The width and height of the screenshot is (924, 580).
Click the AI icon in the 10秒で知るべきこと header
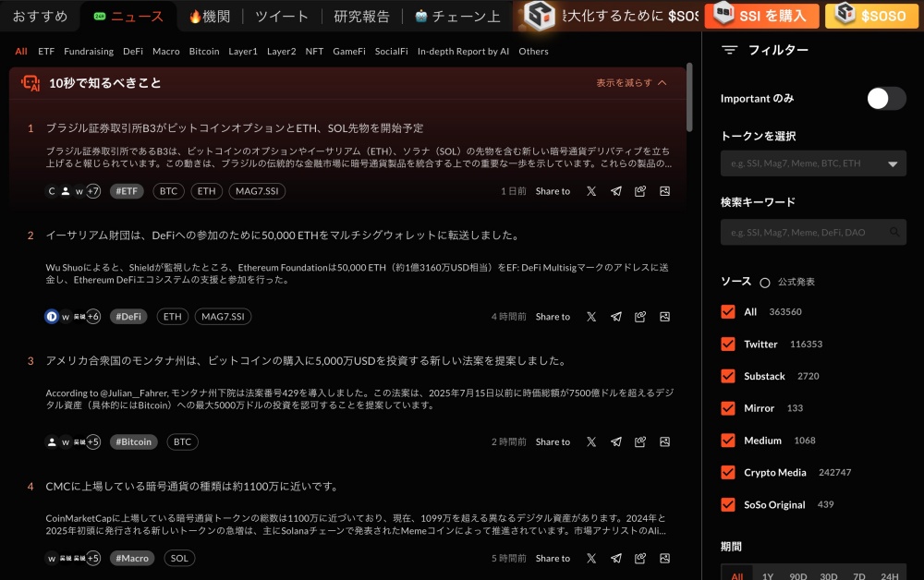point(30,82)
